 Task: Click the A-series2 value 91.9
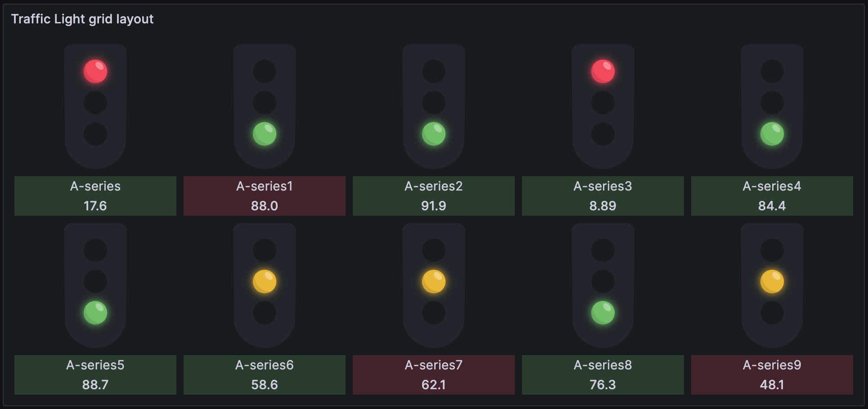tap(434, 206)
